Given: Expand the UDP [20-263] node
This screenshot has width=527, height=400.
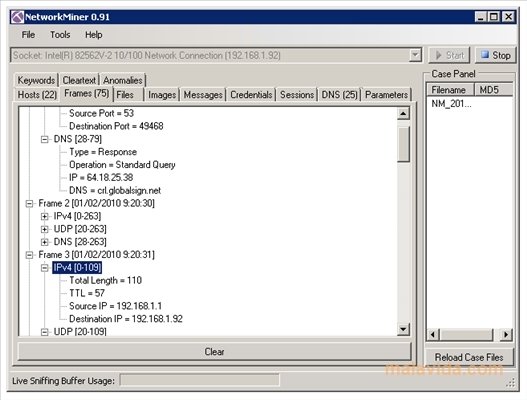Looking at the screenshot, I should [x=44, y=229].
